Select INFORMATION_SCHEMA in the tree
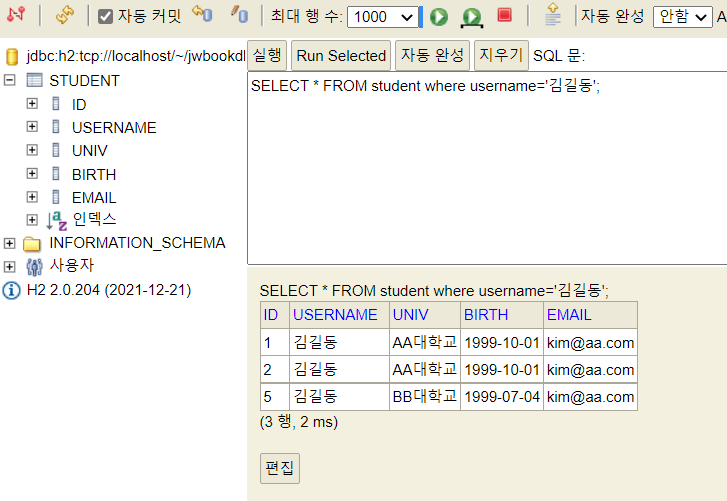Screen dimensions: 727x501 [x=137, y=243]
